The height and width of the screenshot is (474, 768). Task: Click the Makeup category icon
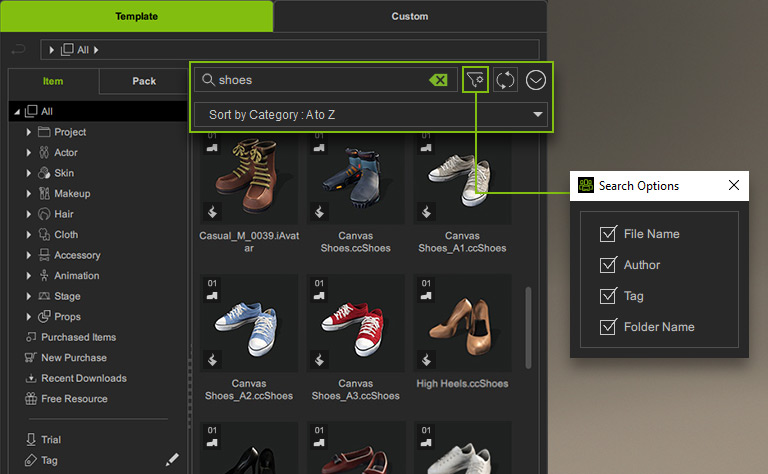[44, 193]
